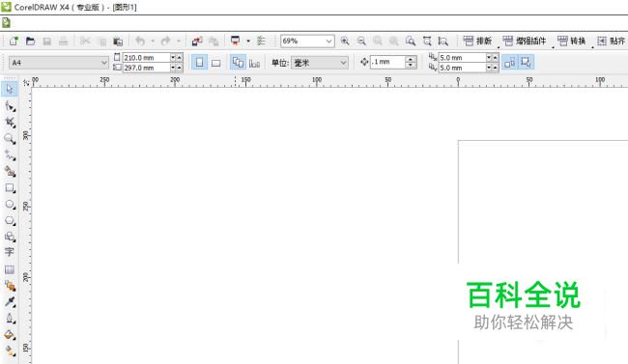
Task: Click the Paste clipboard icon
Action: coord(118,42)
